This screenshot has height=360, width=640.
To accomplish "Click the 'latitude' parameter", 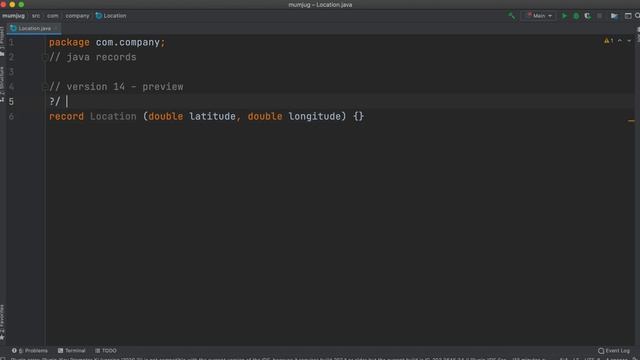I will click(x=212, y=116).
